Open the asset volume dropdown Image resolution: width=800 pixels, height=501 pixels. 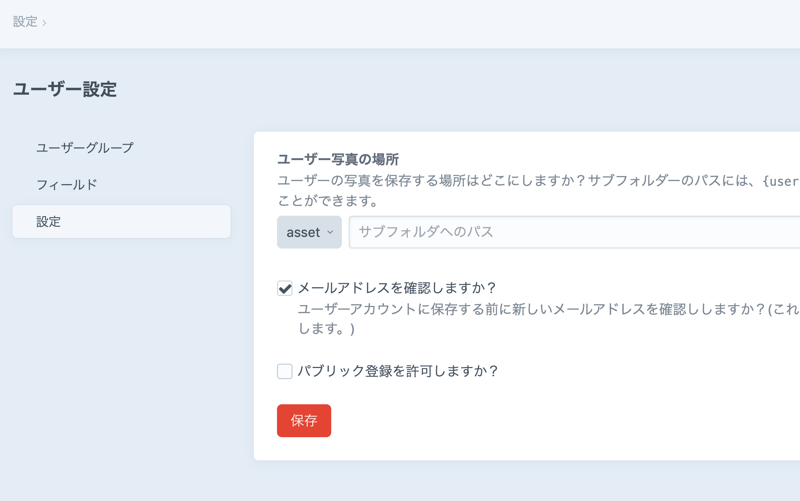(308, 232)
